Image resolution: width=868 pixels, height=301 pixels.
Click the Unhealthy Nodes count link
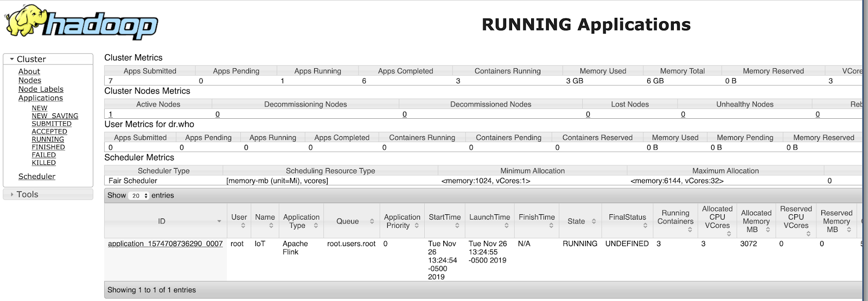[683, 114]
